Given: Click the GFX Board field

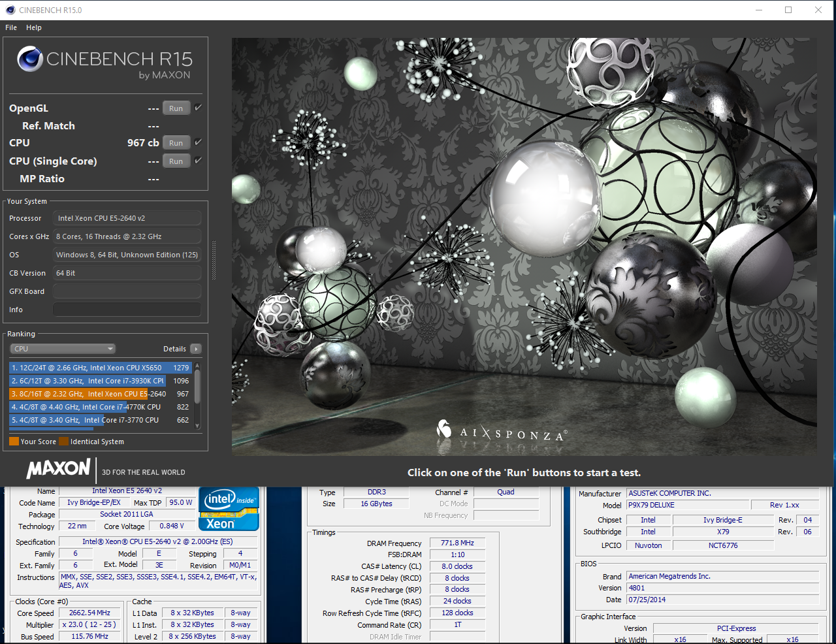Looking at the screenshot, I should click(127, 291).
